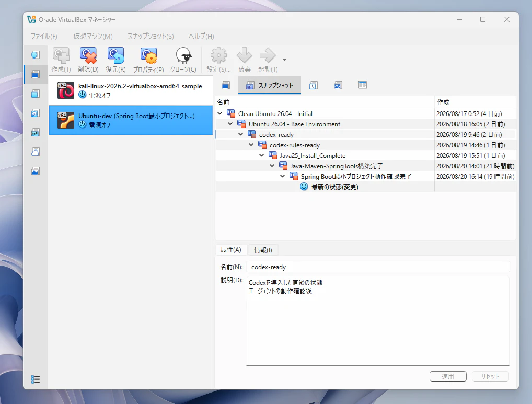Select the kali-linux-2026.2 virtual machine

[131, 90]
